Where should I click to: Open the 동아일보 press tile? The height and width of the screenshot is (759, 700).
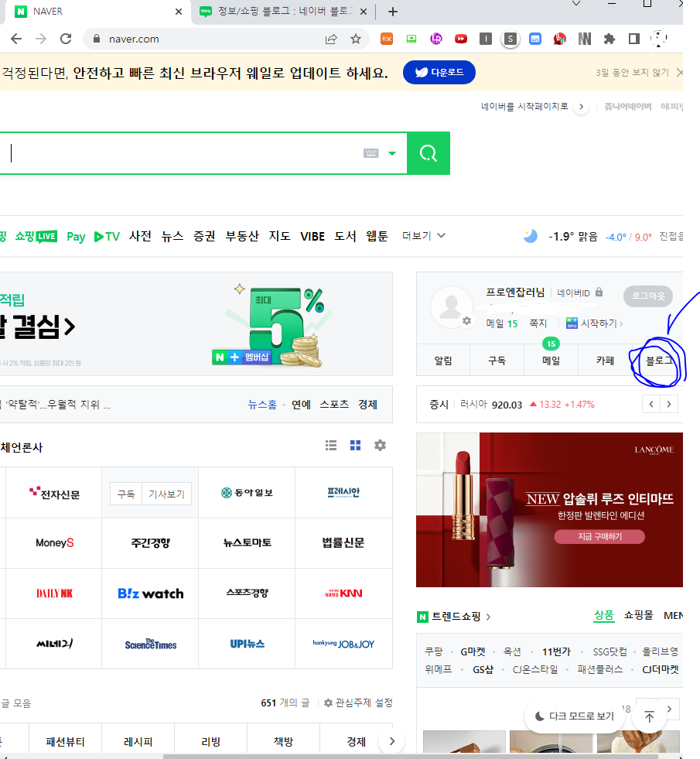pyautogui.click(x=247, y=493)
